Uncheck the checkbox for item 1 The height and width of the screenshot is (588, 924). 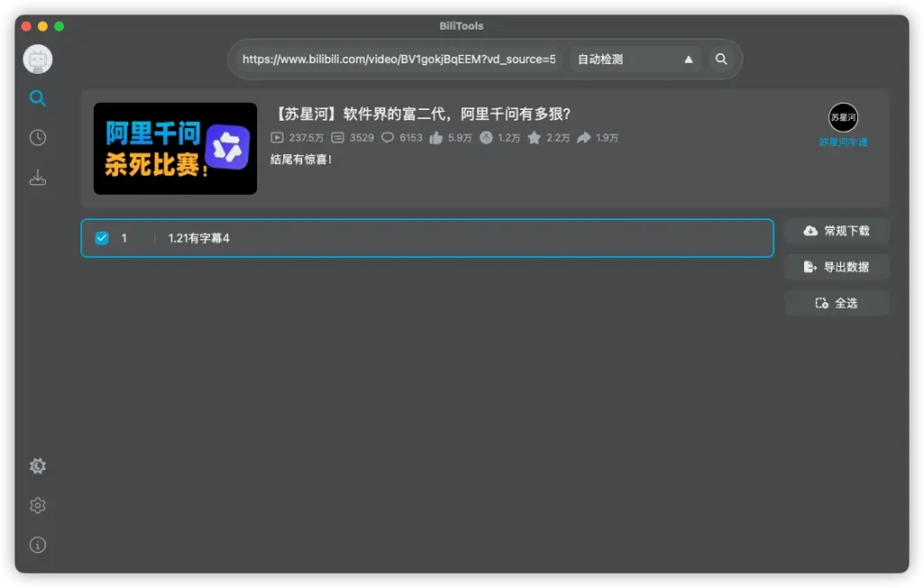click(102, 238)
